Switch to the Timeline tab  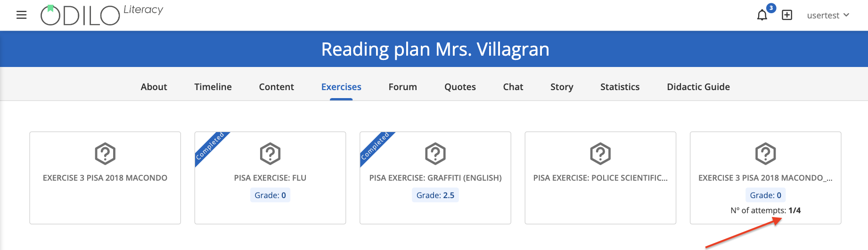tap(213, 87)
